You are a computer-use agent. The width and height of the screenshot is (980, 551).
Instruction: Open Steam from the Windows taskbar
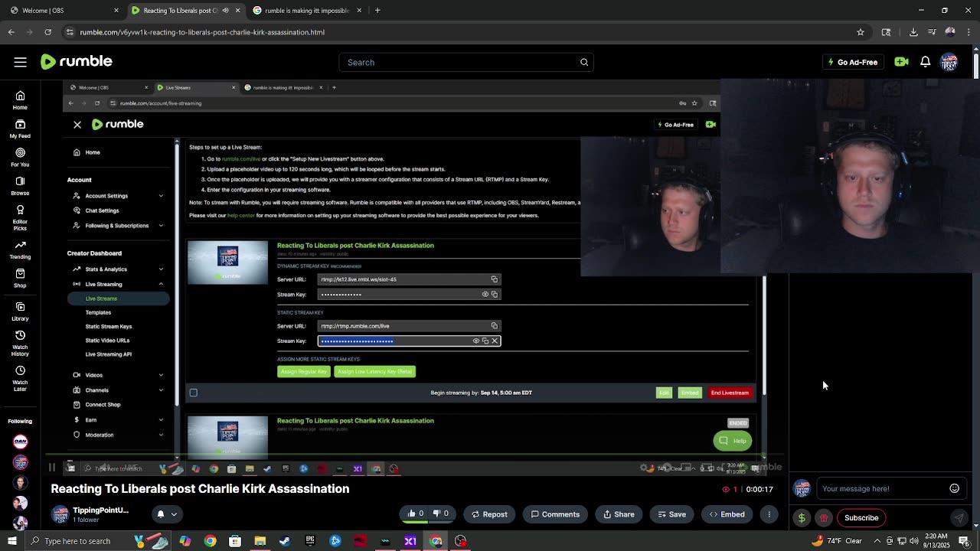coord(285,541)
